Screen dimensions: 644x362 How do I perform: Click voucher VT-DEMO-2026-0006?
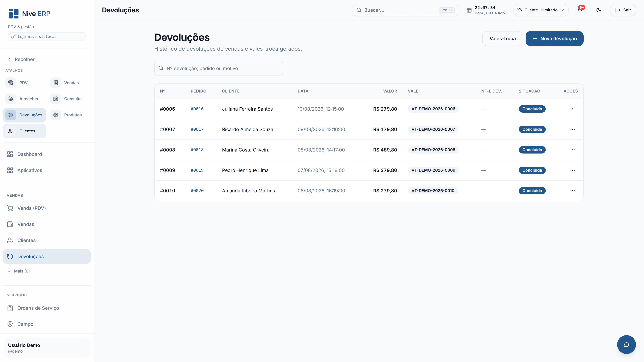tap(433, 109)
